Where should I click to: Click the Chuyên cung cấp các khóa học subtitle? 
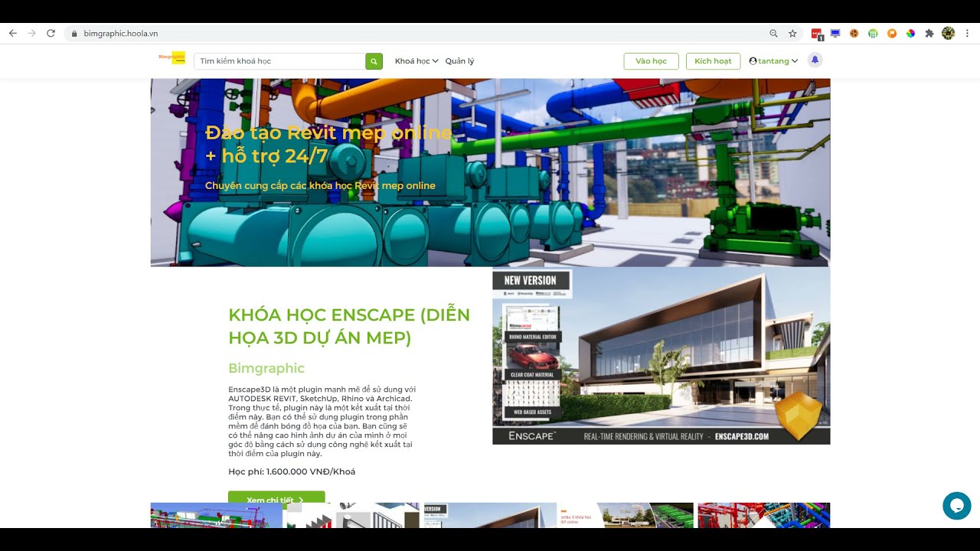point(320,185)
